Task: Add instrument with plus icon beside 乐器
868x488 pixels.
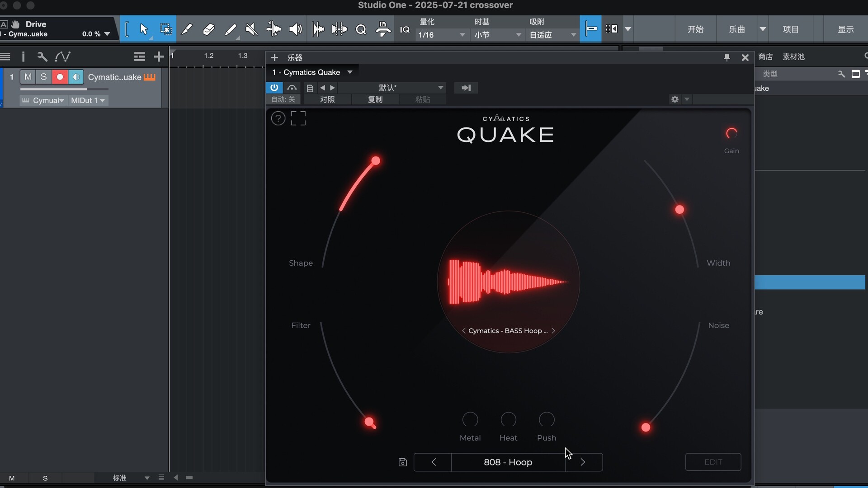Action: tap(274, 57)
